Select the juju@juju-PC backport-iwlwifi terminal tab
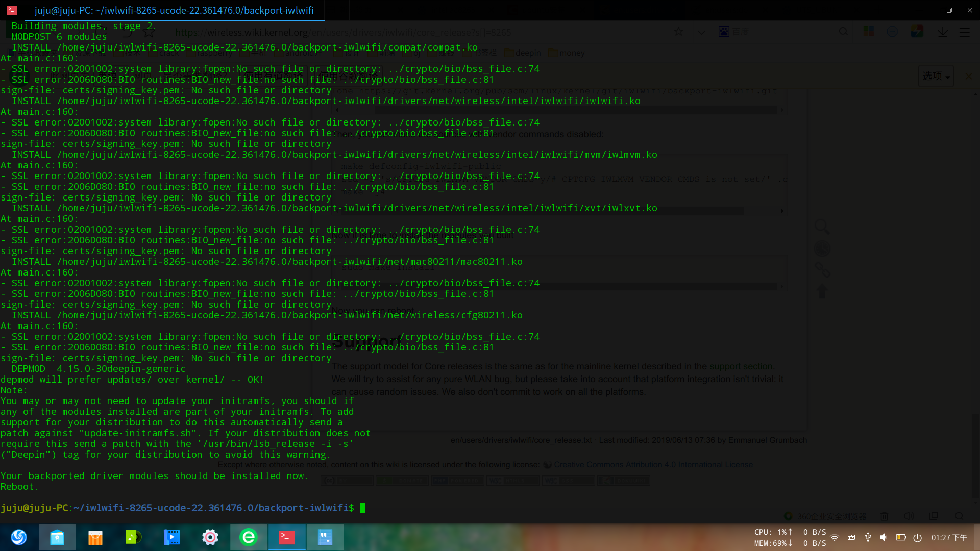 (x=174, y=10)
